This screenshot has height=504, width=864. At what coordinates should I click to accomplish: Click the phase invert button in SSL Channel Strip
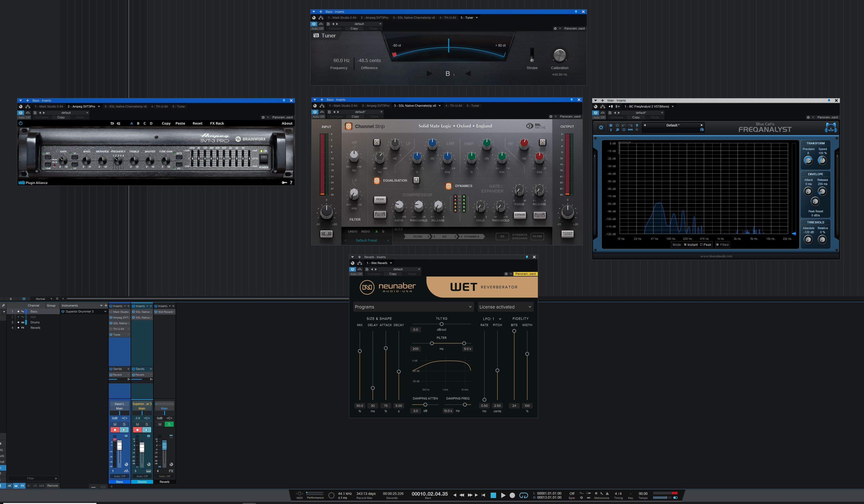point(326,233)
